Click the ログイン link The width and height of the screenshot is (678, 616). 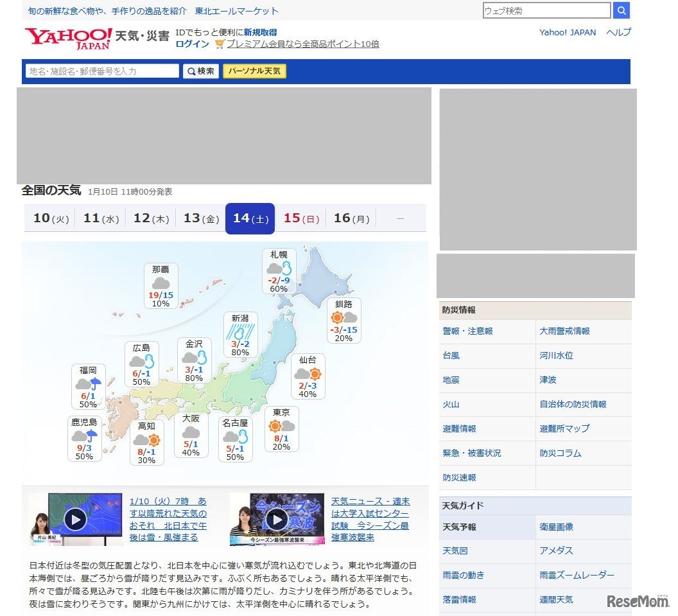[192, 44]
